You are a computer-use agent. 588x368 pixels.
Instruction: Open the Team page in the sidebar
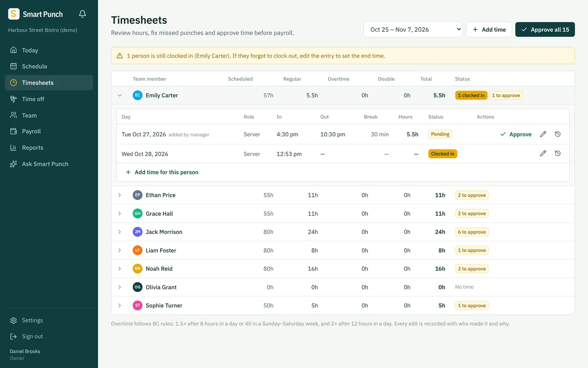pyautogui.click(x=49, y=115)
